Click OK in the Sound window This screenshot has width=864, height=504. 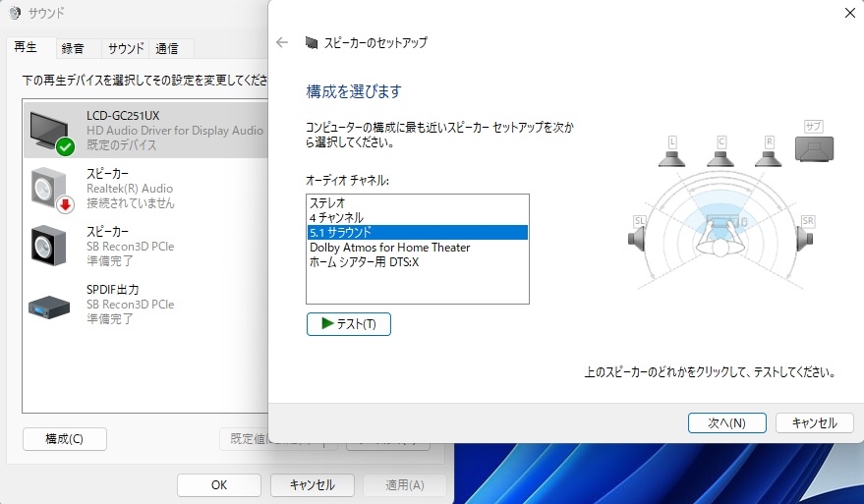(x=219, y=484)
